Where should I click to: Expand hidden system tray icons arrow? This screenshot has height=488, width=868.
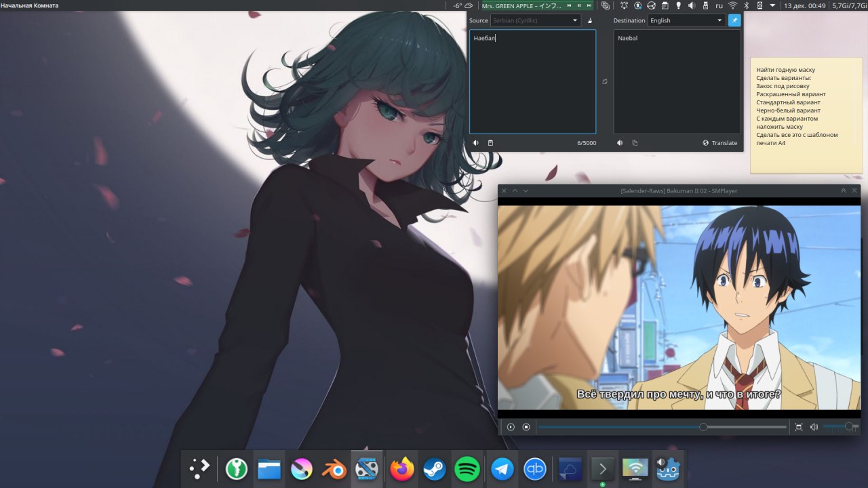click(x=772, y=5)
